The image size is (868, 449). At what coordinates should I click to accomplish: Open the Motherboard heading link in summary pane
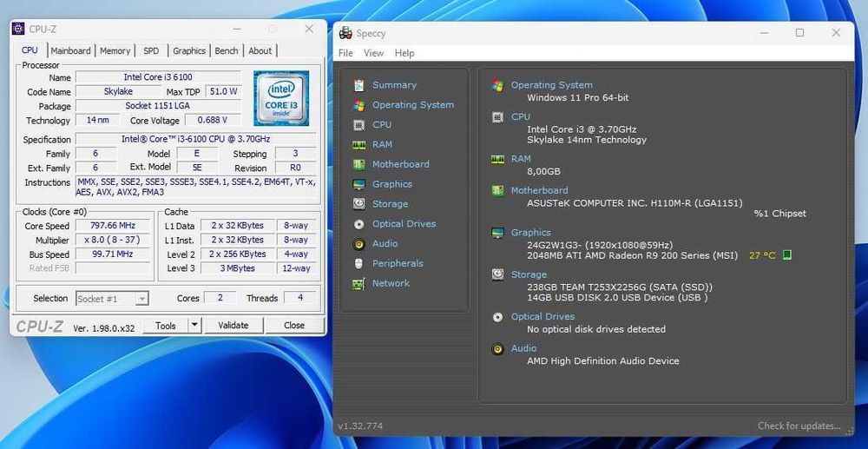click(539, 190)
